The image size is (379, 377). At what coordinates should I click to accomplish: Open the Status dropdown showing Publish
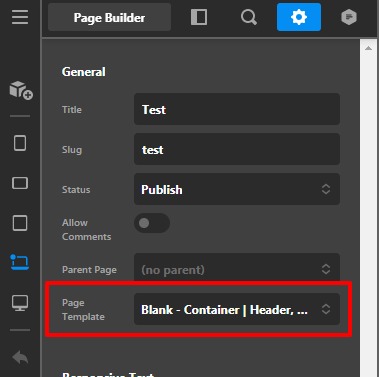(237, 189)
